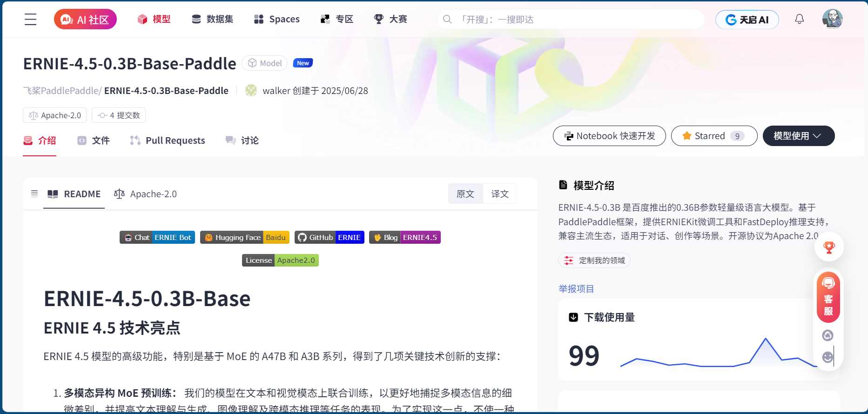Image resolution: width=868 pixels, height=414 pixels.
Task: Click the 模型介绍 document icon
Action: 563,185
